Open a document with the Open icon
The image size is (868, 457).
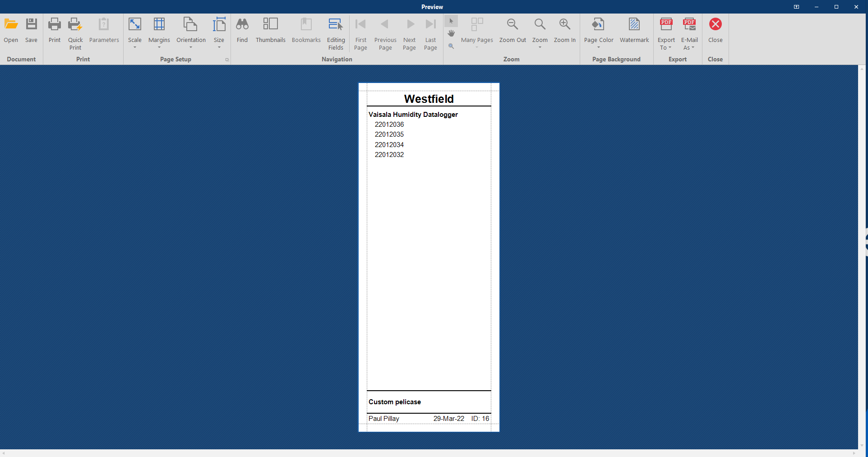coord(11,24)
